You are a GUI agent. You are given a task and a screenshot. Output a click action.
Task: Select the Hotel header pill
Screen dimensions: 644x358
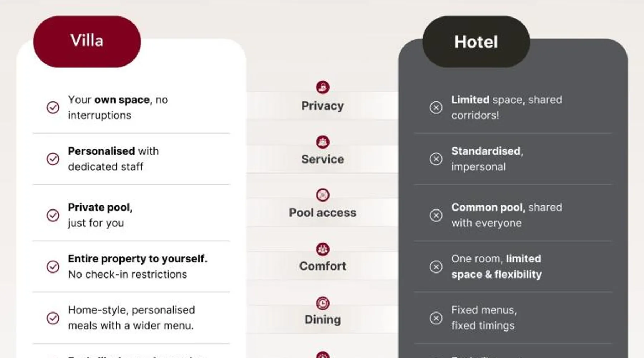pyautogui.click(x=476, y=42)
